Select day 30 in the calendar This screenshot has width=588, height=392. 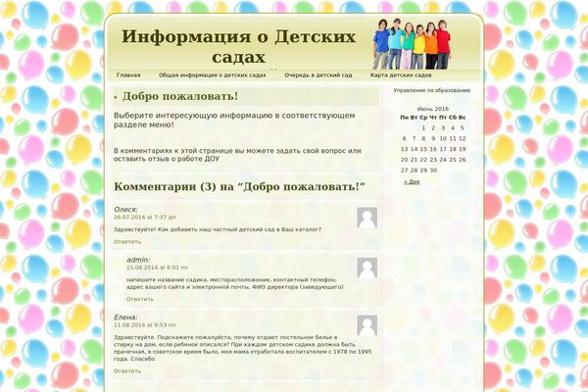[433, 170]
